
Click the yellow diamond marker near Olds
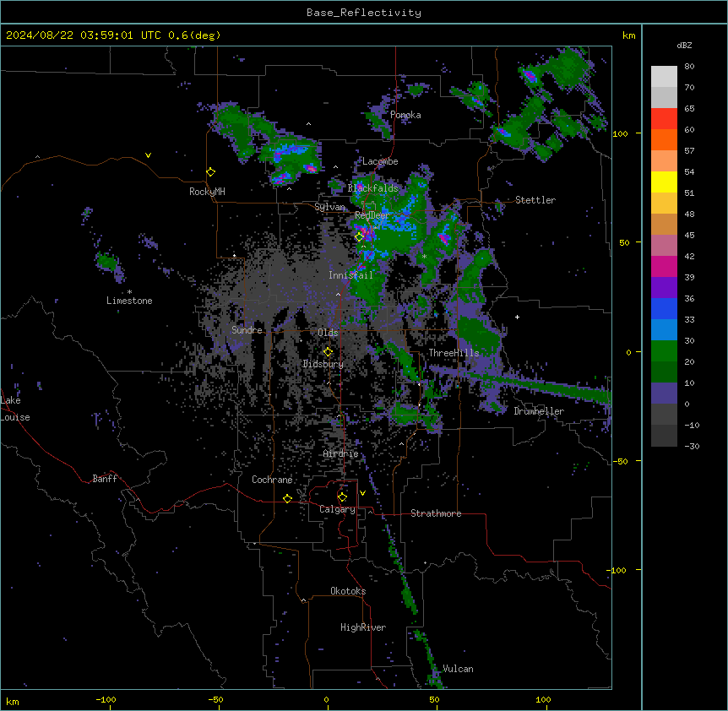click(x=328, y=352)
